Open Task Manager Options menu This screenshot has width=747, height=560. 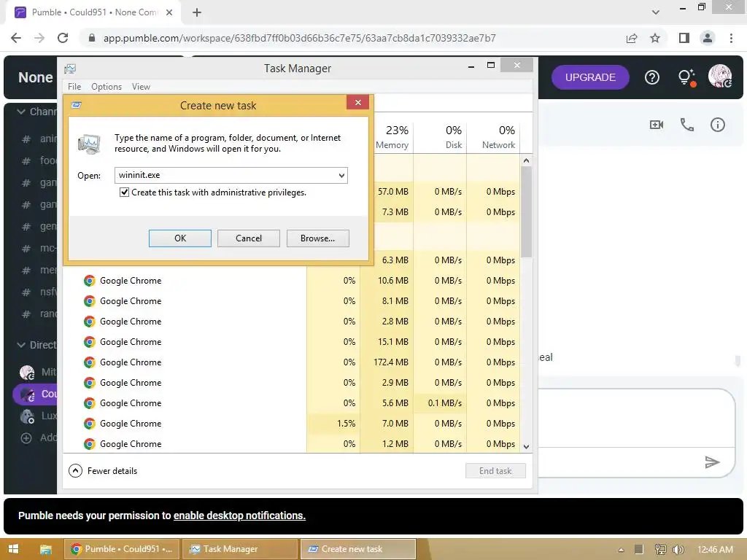107,87
